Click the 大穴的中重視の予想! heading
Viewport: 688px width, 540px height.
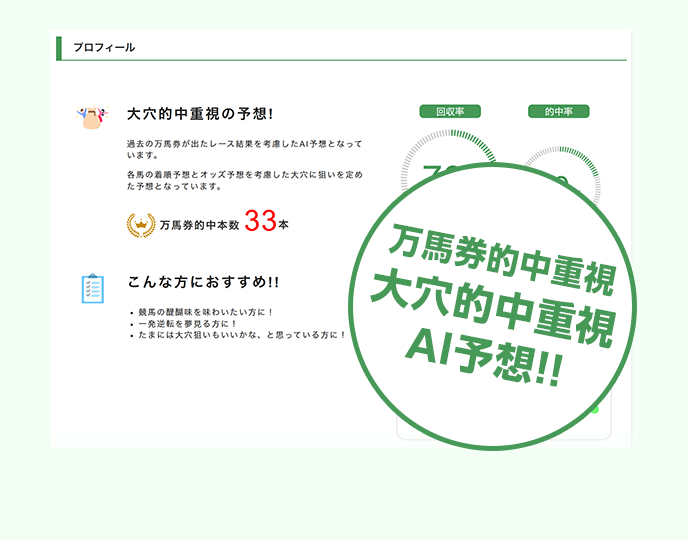[200, 114]
